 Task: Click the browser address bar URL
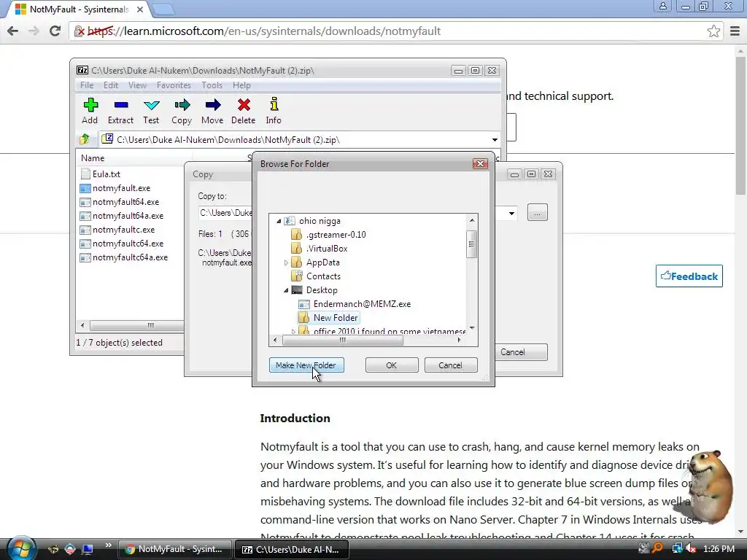pyautogui.click(x=264, y=31)
